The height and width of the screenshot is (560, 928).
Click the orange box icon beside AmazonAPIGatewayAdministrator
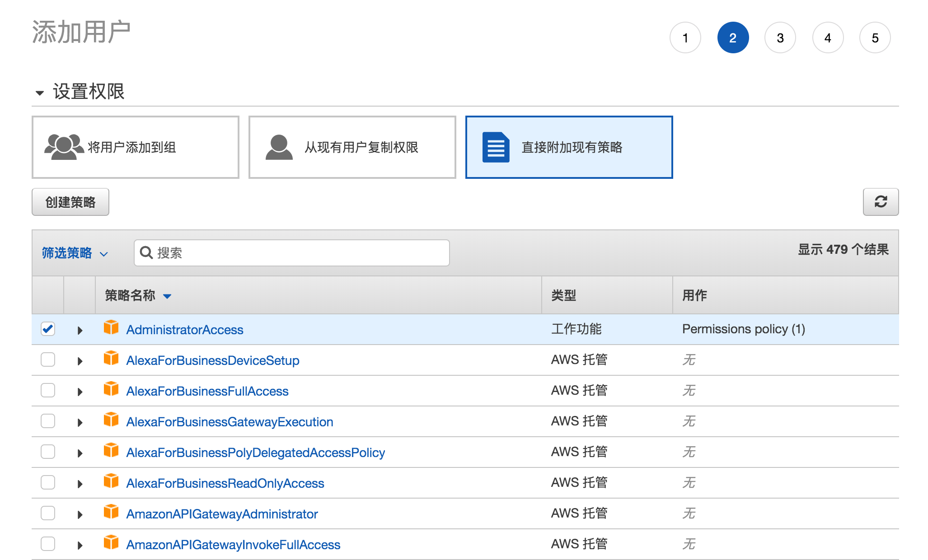click(x=111, y=512)
